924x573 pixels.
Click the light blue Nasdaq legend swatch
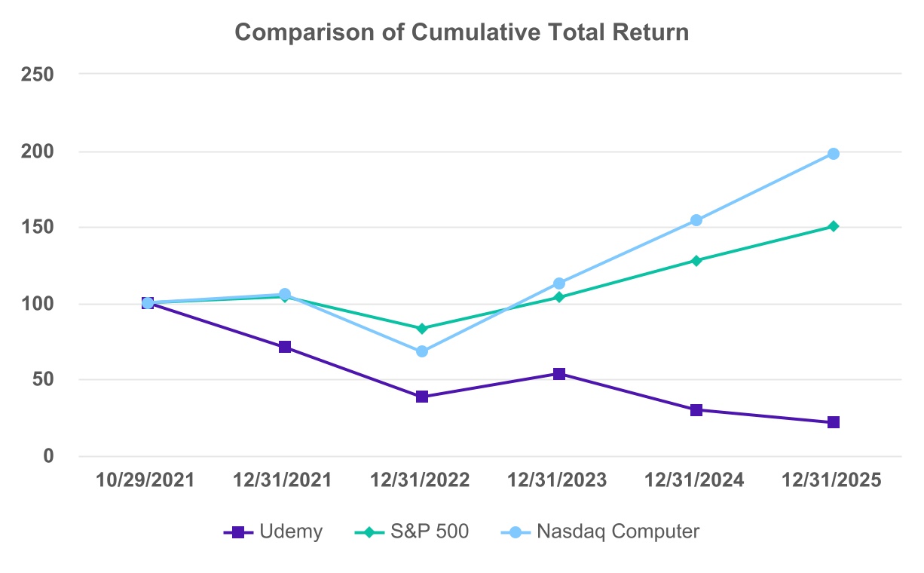point(516,532)
